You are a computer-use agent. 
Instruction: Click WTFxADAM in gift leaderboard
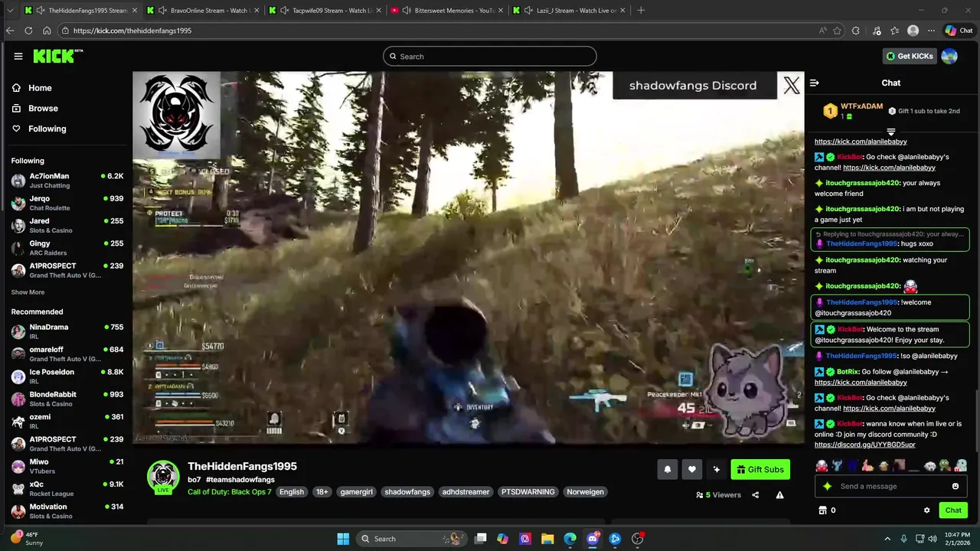pos(861,106)
